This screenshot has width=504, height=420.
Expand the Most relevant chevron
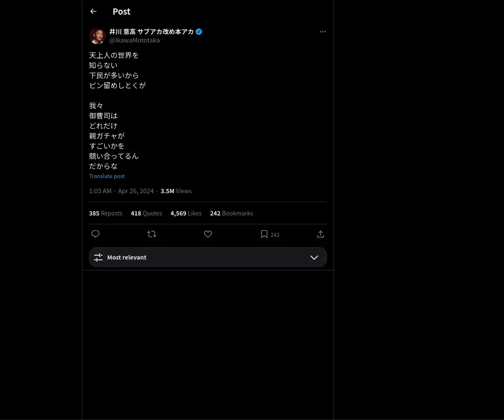[x=314, y=257]
